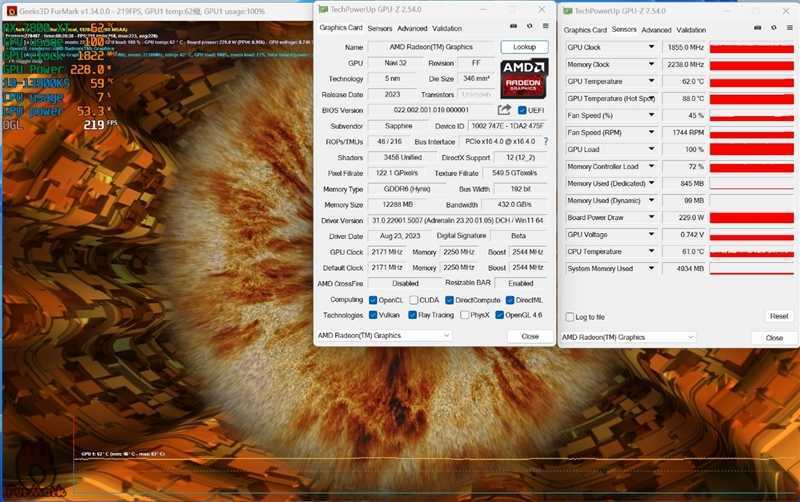Switch to the Graphics Card tab in the Sensors GPU-Z window
The width and height of the screenshot is (800, 502).
click(585, 30)
